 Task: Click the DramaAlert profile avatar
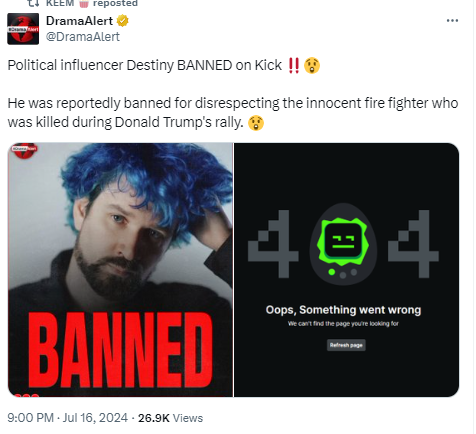tap(23, 29)
